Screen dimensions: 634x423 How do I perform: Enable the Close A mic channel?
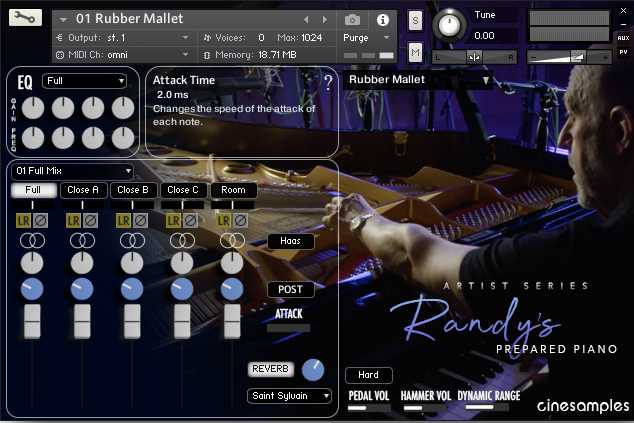coord(84,190)
